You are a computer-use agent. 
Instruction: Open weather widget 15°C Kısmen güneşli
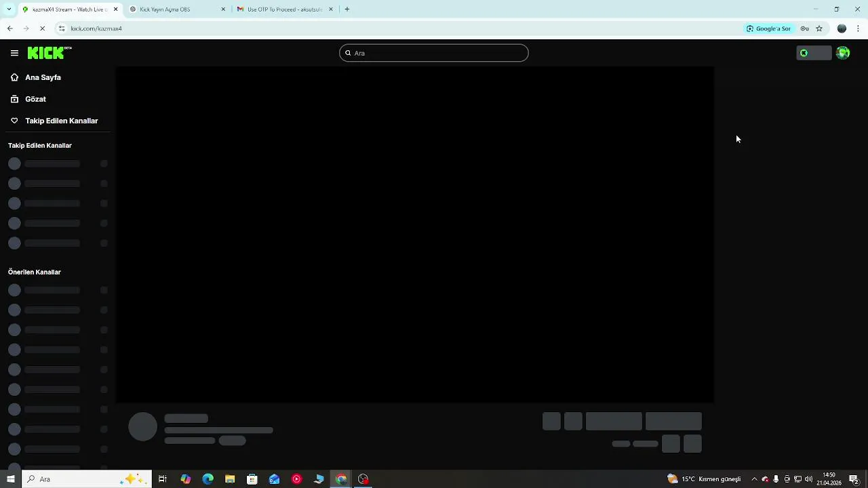point(705,479)
